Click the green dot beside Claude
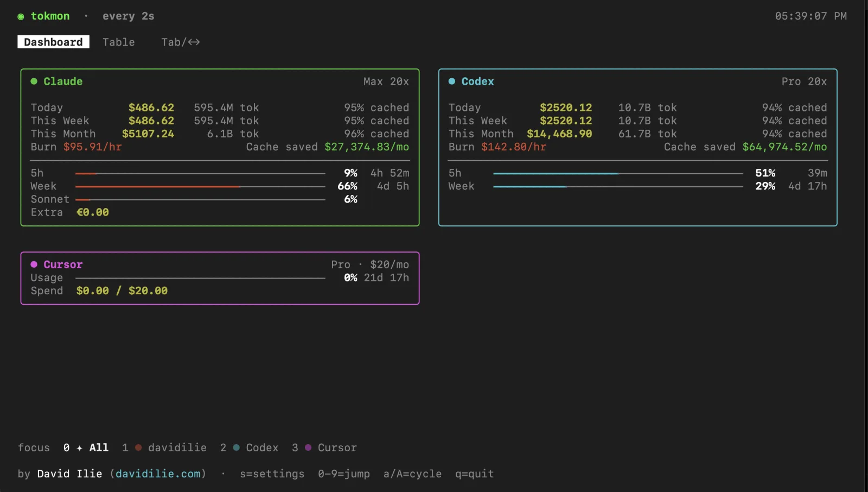 click(x=34, y=81)
